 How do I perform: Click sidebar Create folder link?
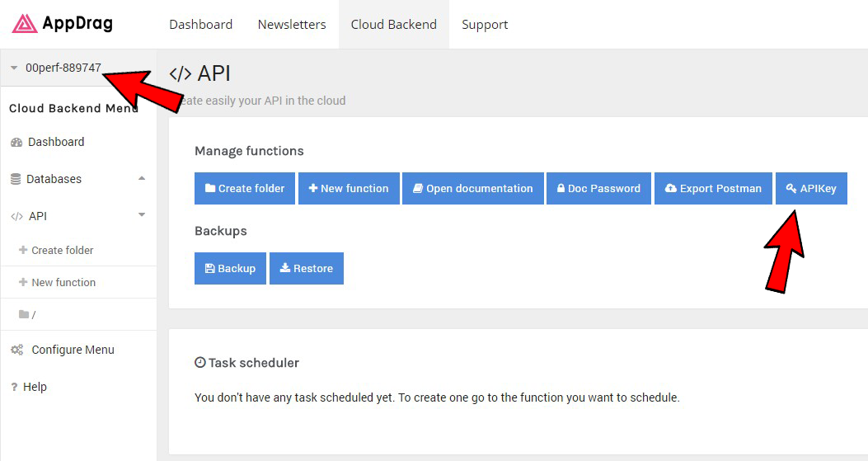[63, 251]
